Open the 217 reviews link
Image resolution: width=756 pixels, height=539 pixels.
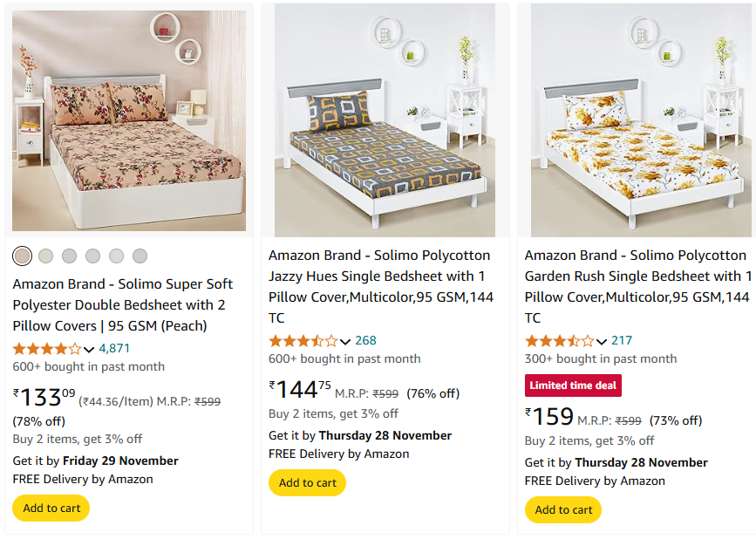(x=622, y=340)
